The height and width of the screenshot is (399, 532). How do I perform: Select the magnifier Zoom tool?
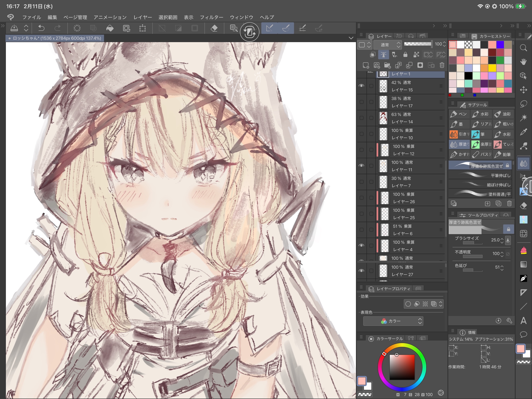point(523,48)
